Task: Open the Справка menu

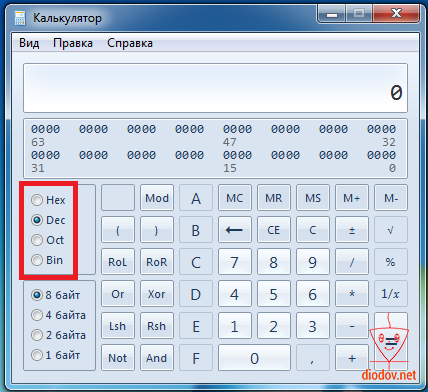Action: click(130, 43)
